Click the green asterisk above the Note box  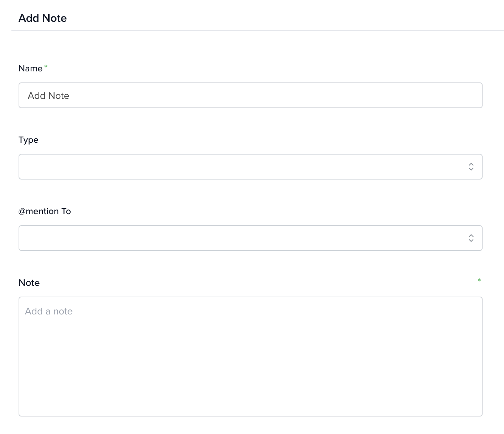[479, 281]
